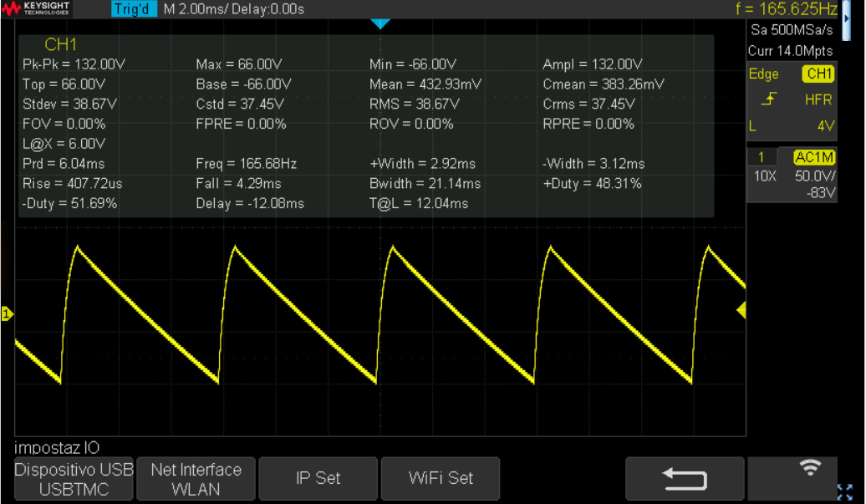
Task: Click the back arrow softkey
Action: (x=685, y=478)
